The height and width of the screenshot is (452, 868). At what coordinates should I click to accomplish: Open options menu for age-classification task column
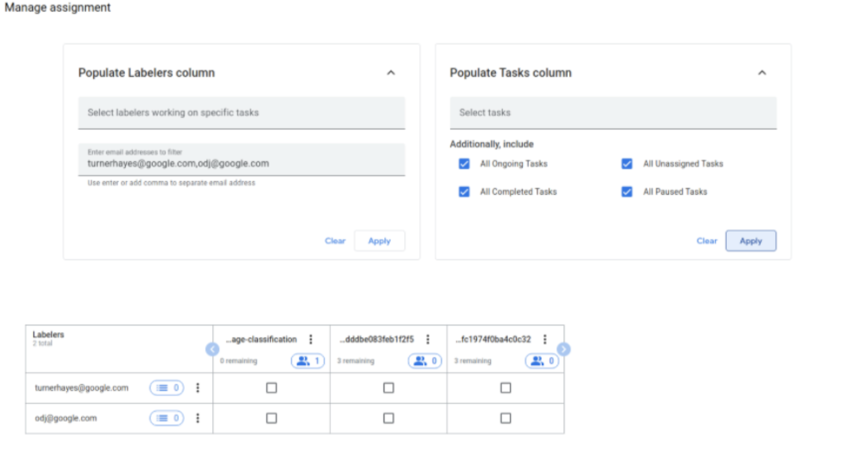[x=310, y=339]
